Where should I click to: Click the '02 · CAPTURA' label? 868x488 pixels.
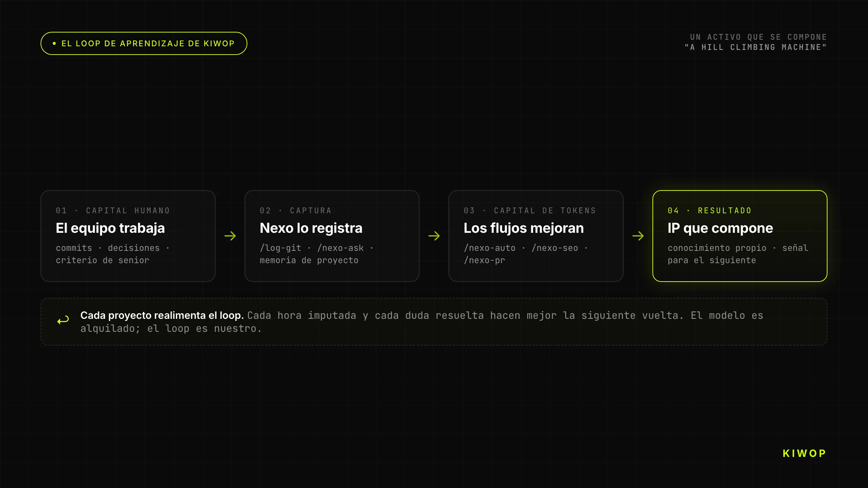pos(295,211)
